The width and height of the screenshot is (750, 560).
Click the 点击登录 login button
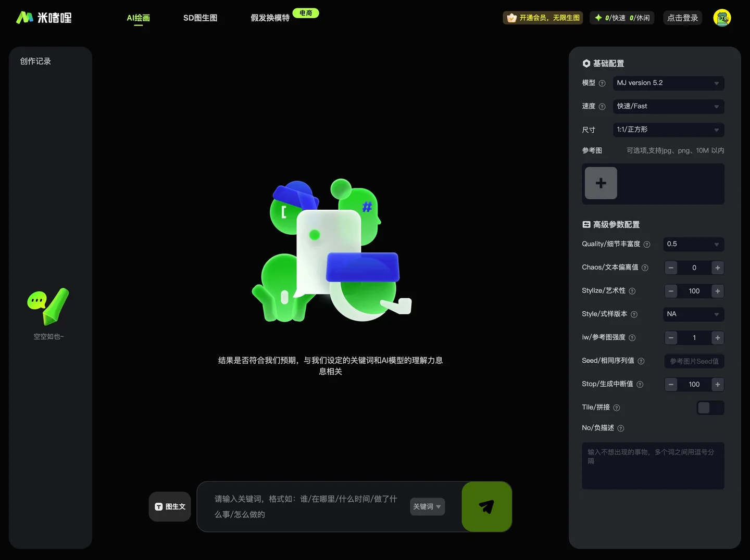pyautogui.click(x=682, y=17)
